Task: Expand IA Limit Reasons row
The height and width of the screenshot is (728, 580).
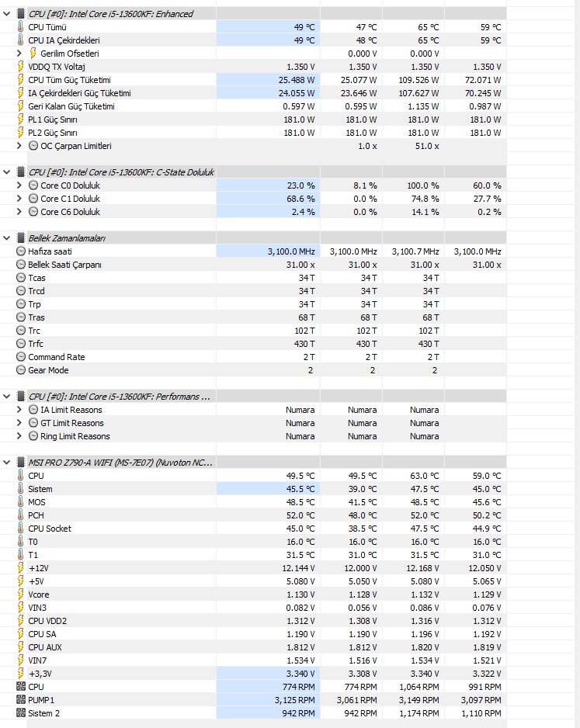Action: (19, 410)
